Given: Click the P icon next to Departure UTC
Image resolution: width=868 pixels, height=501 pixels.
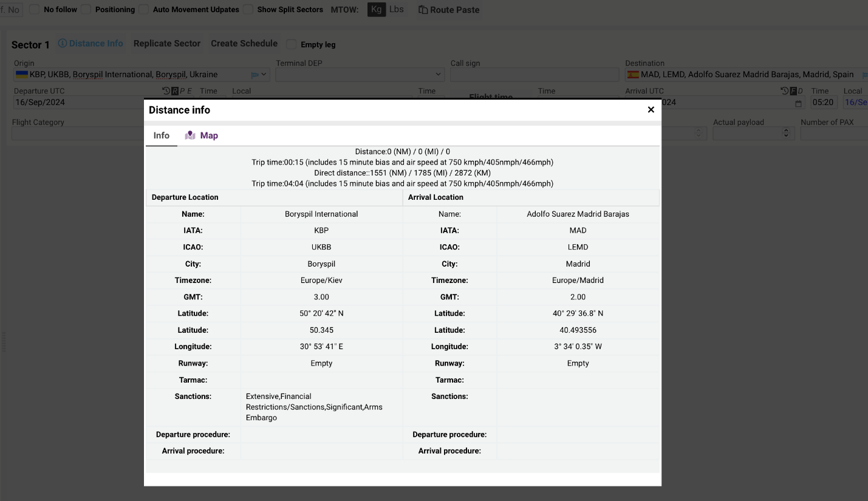Looking at the screenshot, I should click(x=182, y=90).
